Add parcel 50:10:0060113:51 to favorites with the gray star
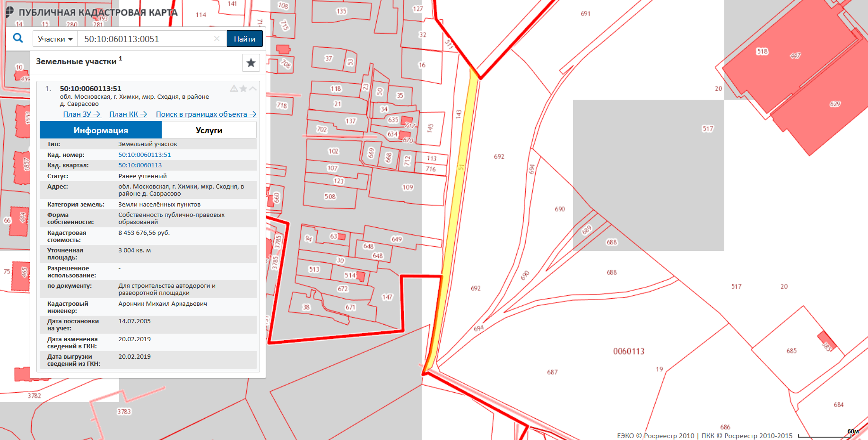 (243, 88)
